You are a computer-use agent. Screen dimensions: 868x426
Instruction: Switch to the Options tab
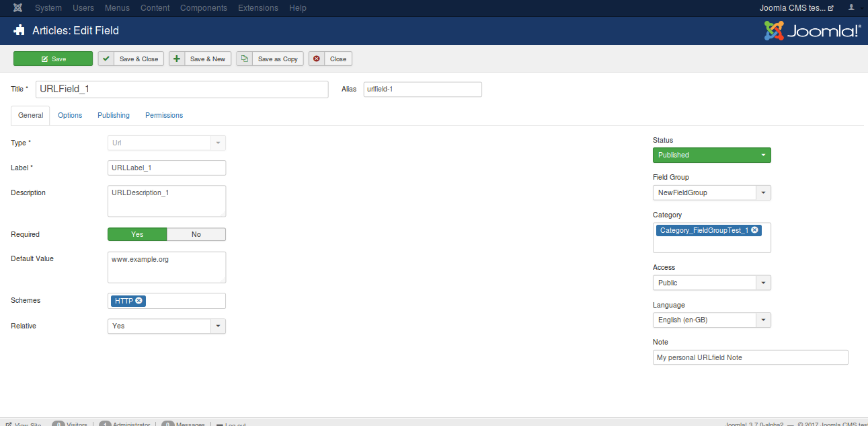pyautogui.click(x=70, y=115)
